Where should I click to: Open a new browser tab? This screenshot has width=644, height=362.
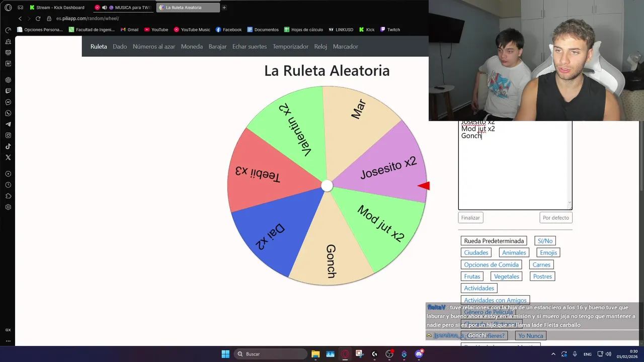point(224,8)
